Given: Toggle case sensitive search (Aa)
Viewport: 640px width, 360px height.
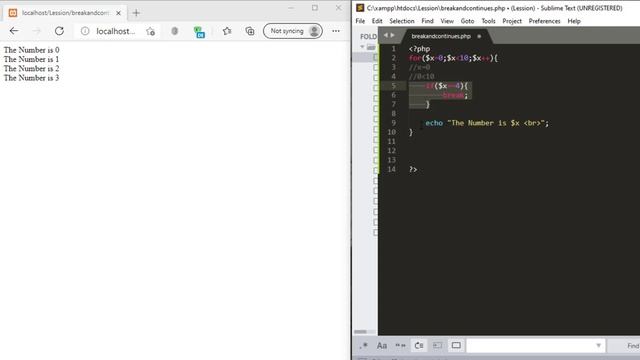Looking at the screenshot, I should pyautogui.click(x=382, y=346).
